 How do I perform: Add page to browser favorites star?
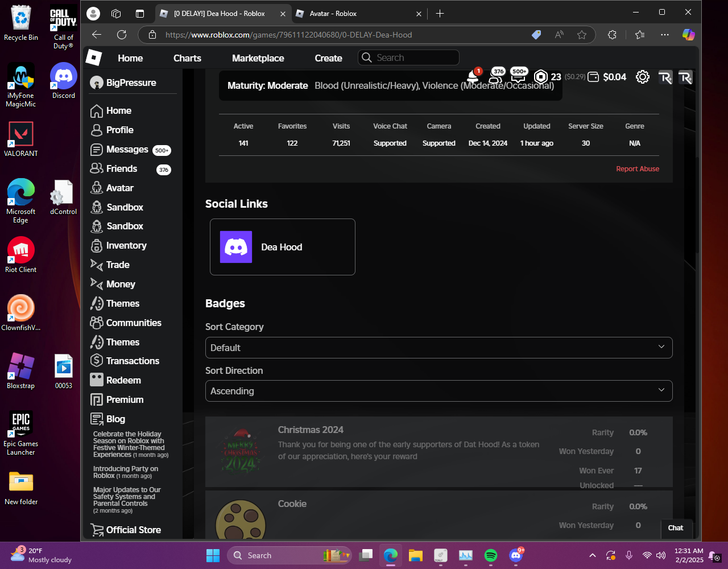(582, 35)
